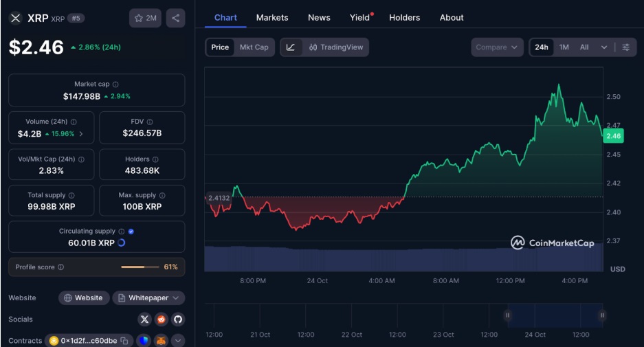Expand more time range options chevron
Screen dimensions: 644x347
603,47
